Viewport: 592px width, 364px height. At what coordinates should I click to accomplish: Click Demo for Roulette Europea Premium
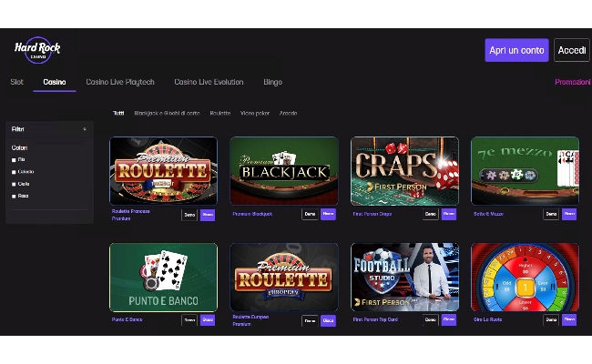tap(310, 320)
